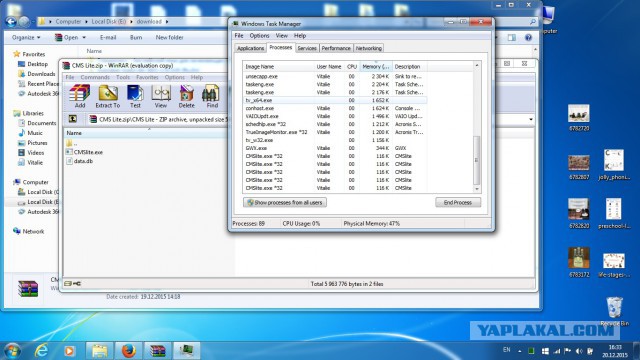Image resolution: width=640 pixels, height=360 pixels.
Task: Select the tv_x64.exe process row
Action: pos(335,100)
